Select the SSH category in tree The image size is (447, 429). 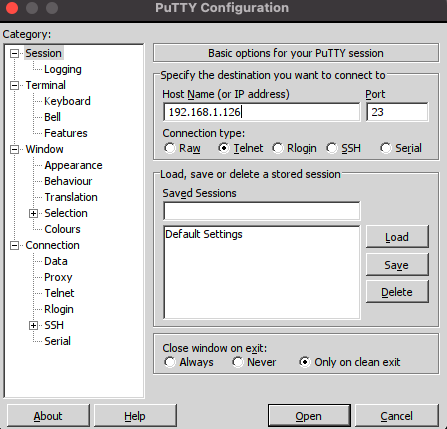54,325
